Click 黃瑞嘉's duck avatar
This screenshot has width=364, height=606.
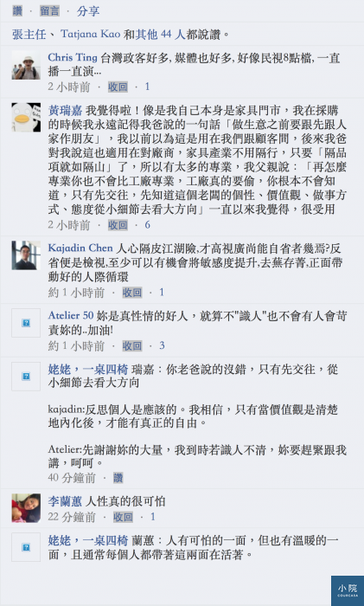click(26, 118)
